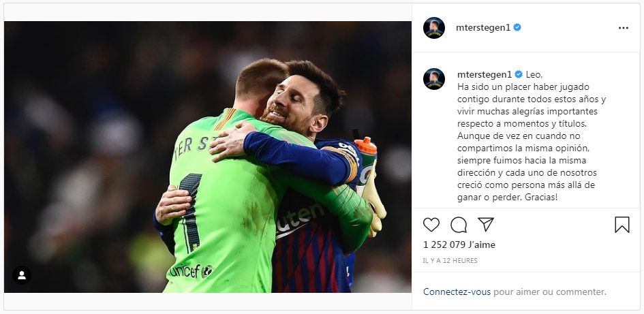
Task: Follow the "Connectez-vous" login link
Action: (x=457, y=292)
